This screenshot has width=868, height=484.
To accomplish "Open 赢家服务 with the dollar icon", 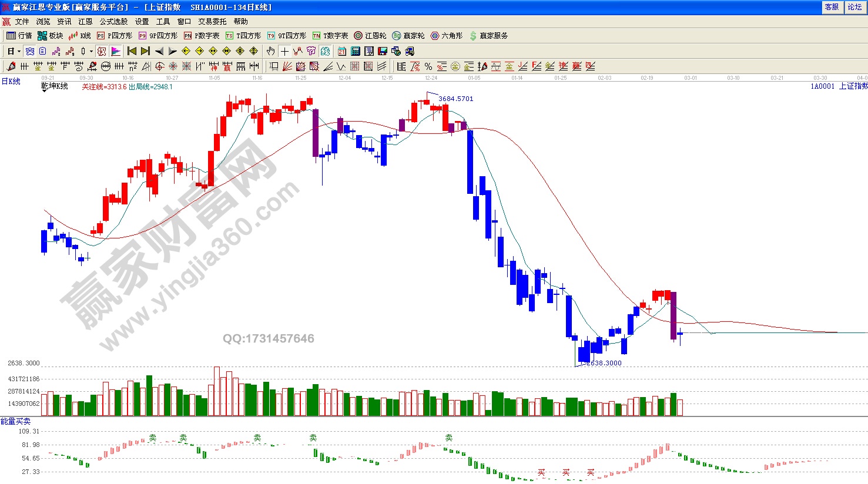I will tap(488, 36).
